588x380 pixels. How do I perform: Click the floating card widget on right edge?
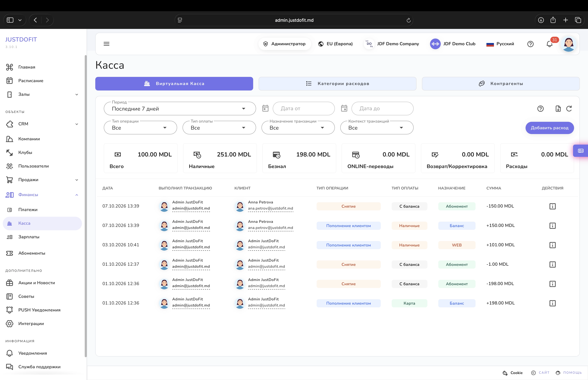(x=581, y=151)
